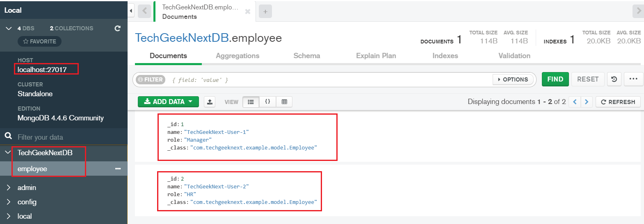The width and height of the screenshot is (644, 224).
Task: Open the Explain Plan tab
Action: click(x=376, y=56)
